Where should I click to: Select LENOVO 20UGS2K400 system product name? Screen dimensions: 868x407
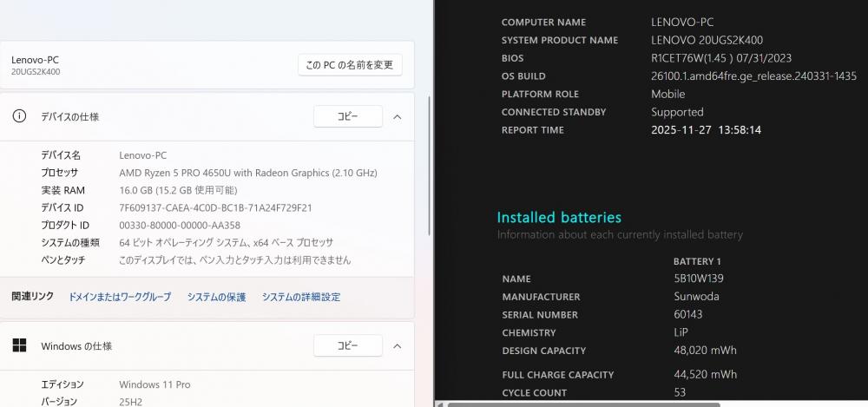tap(707, 40)
